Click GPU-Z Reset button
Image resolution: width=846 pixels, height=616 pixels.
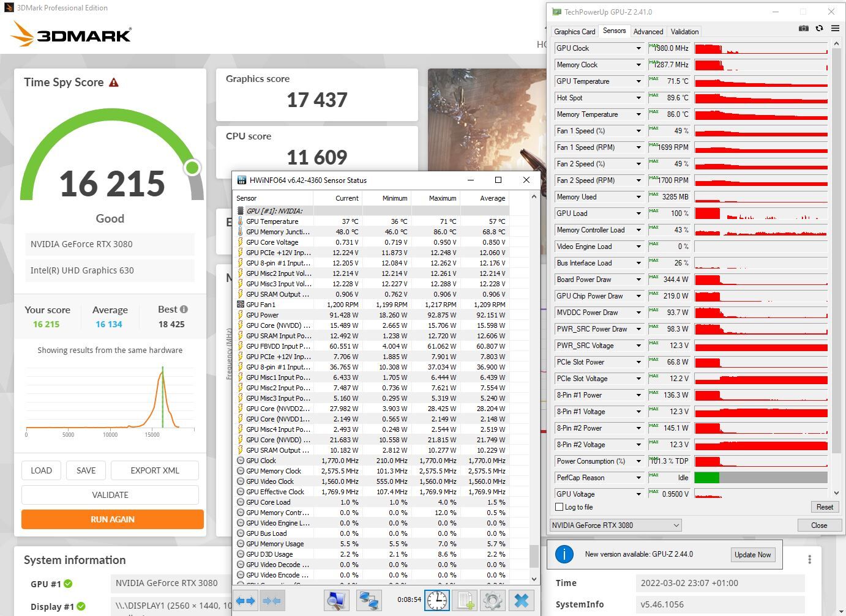[825, 507]
